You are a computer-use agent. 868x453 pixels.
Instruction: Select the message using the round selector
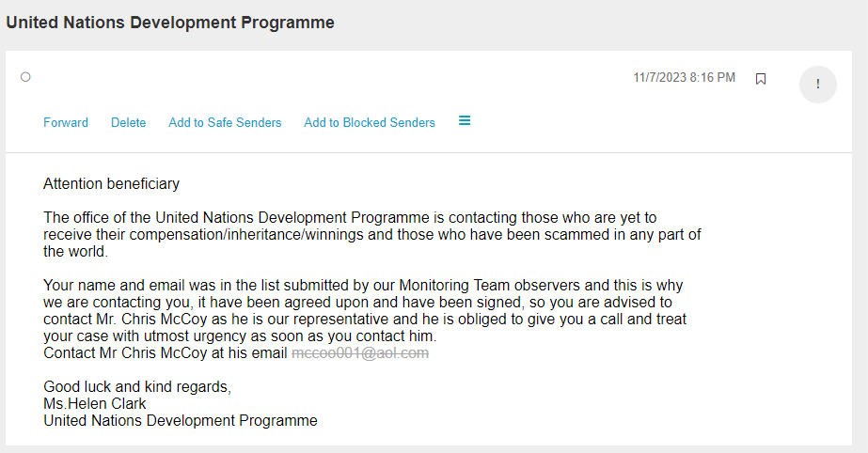point(25,77)
